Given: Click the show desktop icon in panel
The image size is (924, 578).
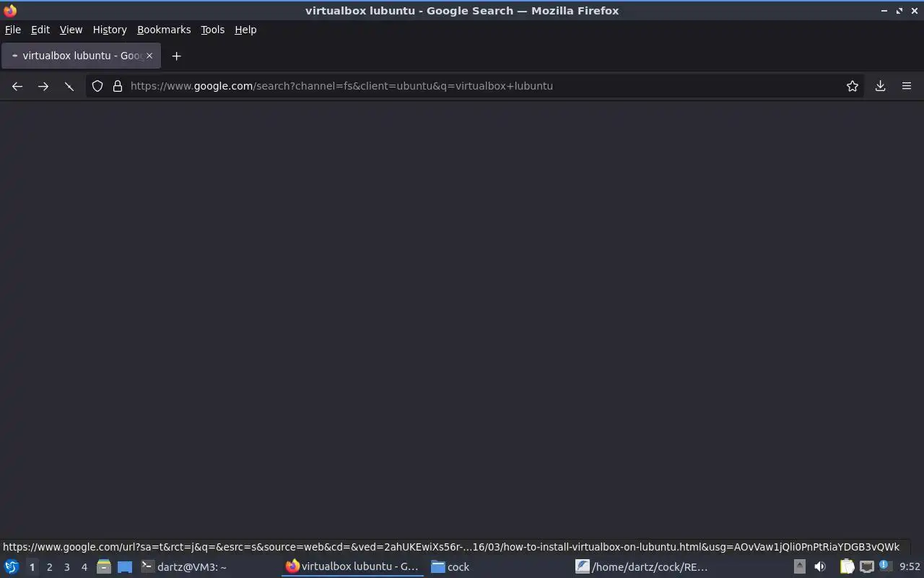Looking at the screenshot, I should coord(125,567).
